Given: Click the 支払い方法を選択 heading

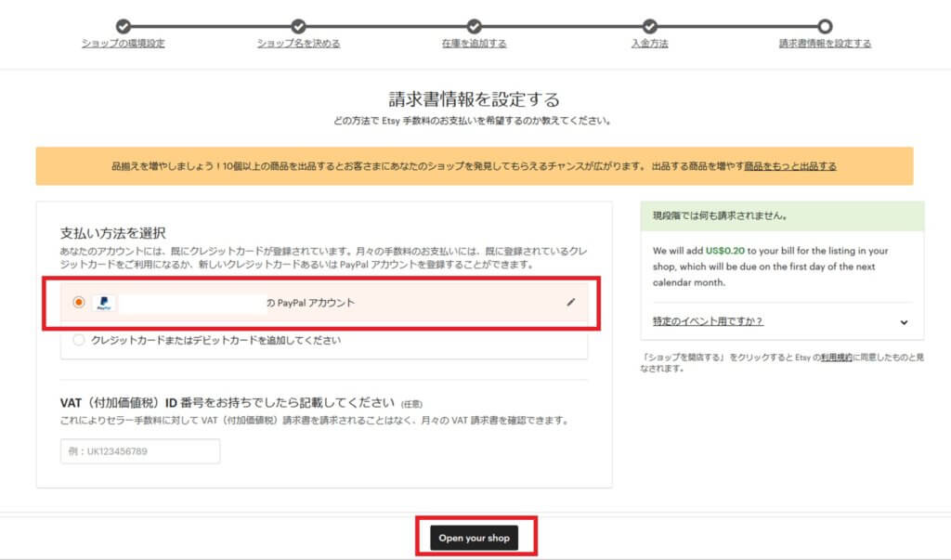Looking at the screenshot, I should (112, 233).
